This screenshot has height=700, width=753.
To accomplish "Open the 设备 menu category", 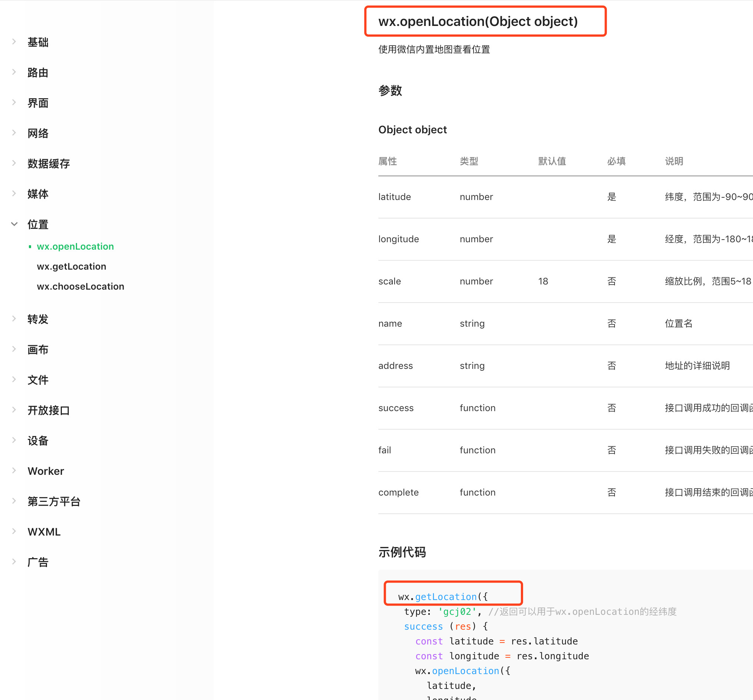I will coord(38,440).
